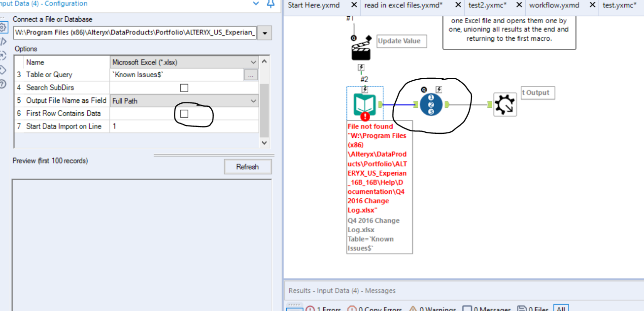
Task: Switch to the Start Here.yxmd tab
Action: pos(313,5)
